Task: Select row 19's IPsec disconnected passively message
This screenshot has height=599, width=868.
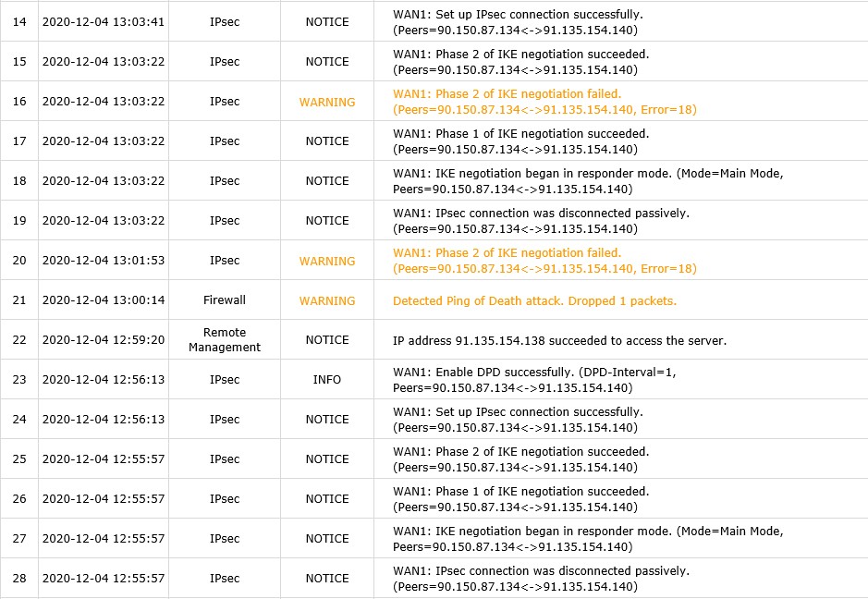Action: click(x=541, y=221)
